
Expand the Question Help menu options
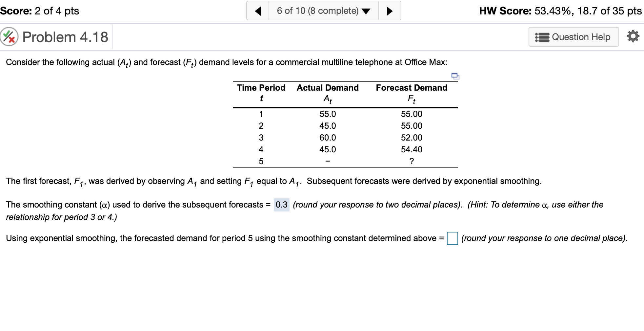click(574, 37)
